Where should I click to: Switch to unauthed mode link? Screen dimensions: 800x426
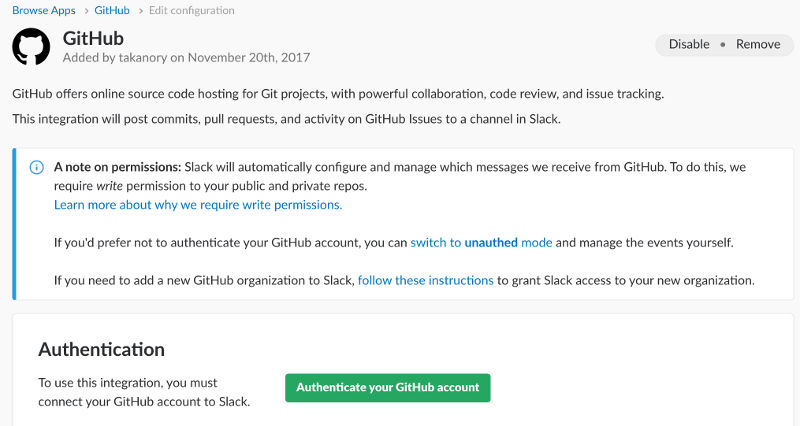click(x=481, y=242)
